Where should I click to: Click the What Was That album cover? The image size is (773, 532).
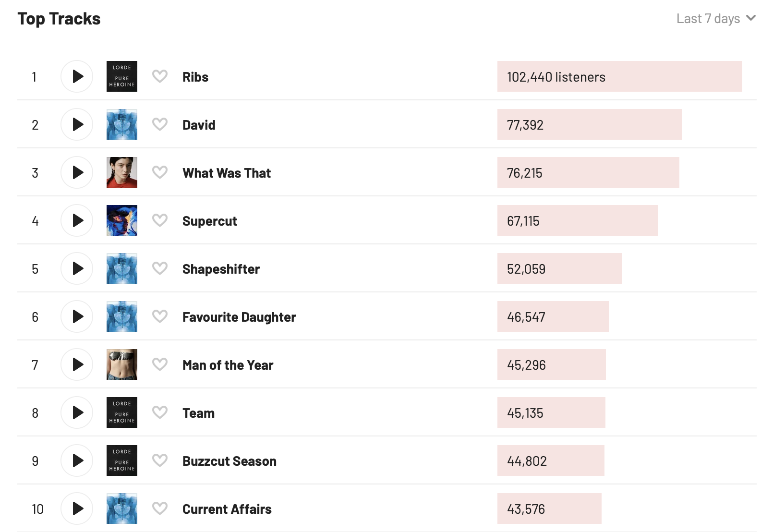pos(122,172)
